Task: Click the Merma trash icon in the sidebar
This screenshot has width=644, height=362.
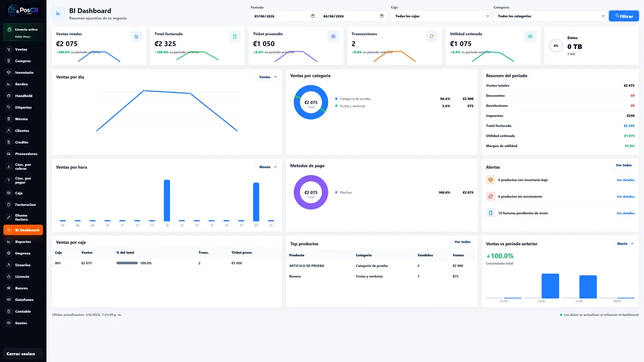Action: (x=9, y=119)
